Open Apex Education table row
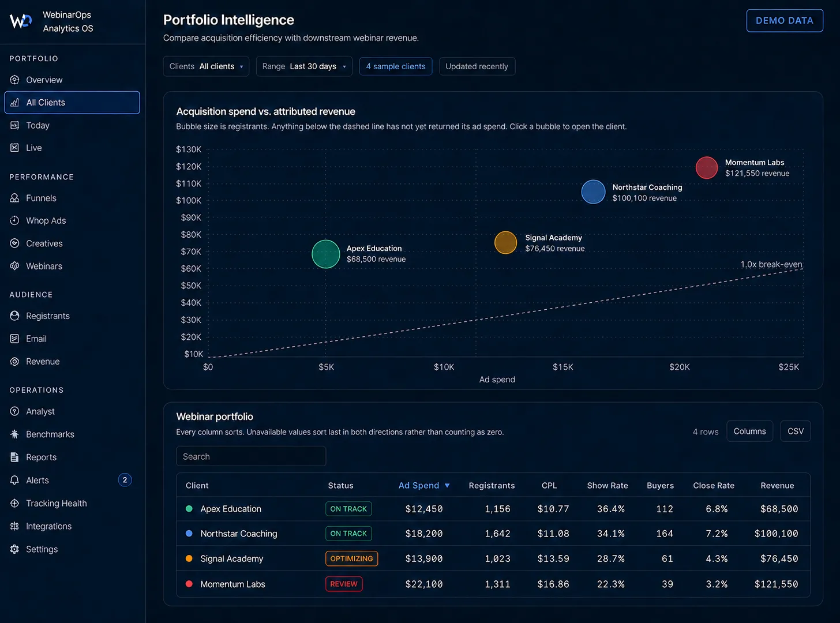The height and width of the screenshot is (623, 840). (493, 509)
